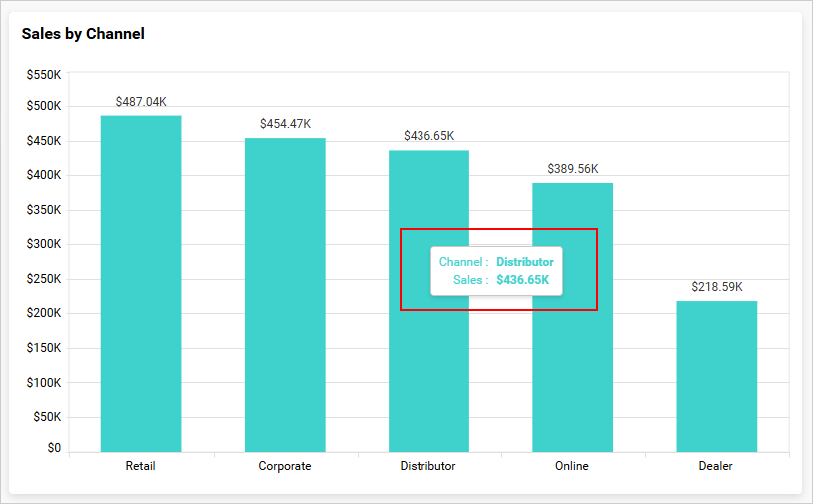Click the Channel: Distributor tooltip
Viewport: 813px width, 504px height.
point(496,271)
